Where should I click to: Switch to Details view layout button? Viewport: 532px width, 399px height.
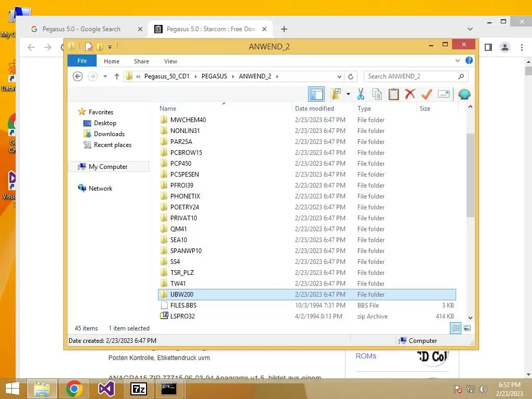tap(456, 328)
